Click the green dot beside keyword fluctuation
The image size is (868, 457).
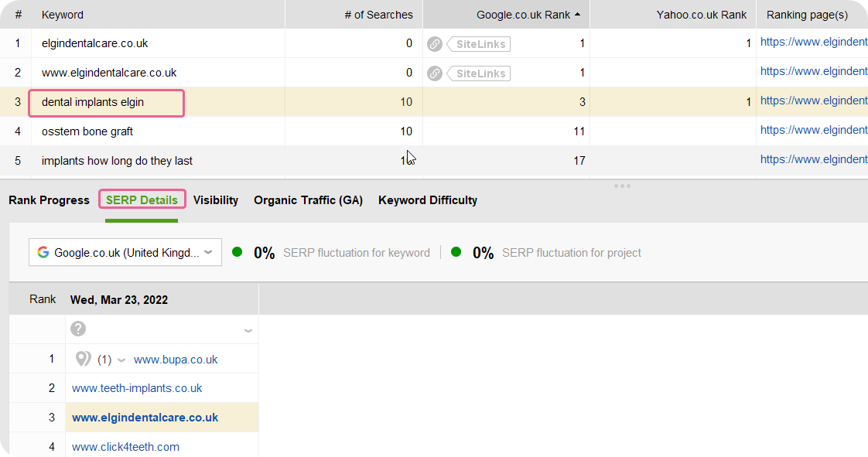[x=237, y=252]
